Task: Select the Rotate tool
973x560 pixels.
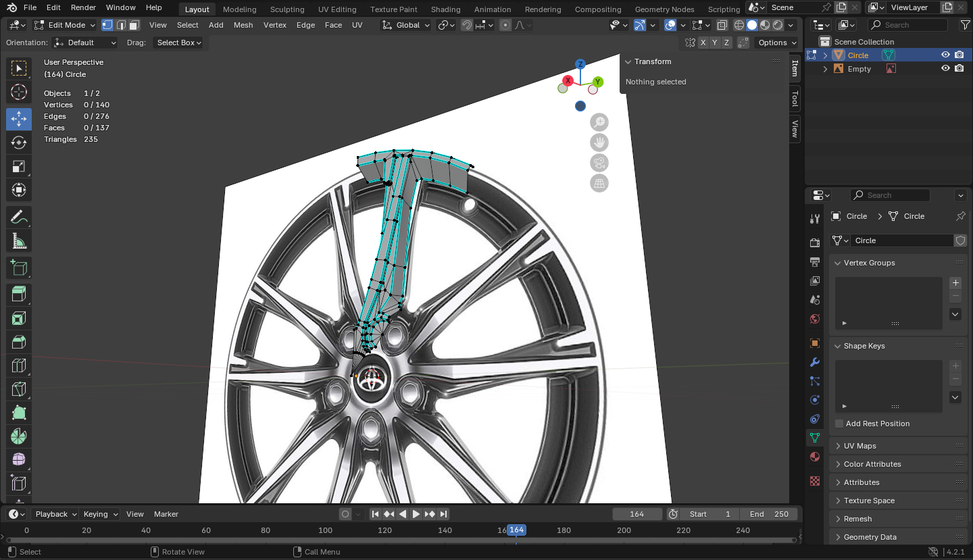Action: pyautogui.click(x=19, y=143)
